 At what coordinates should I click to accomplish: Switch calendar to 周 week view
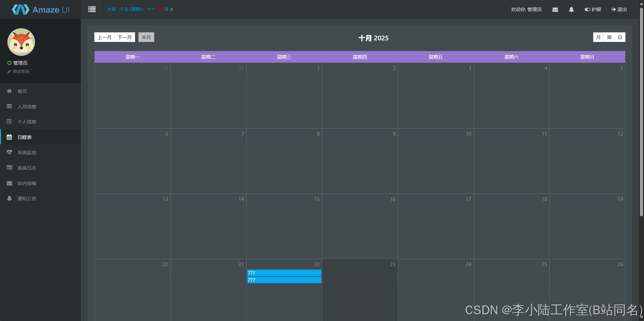(609, 37)
